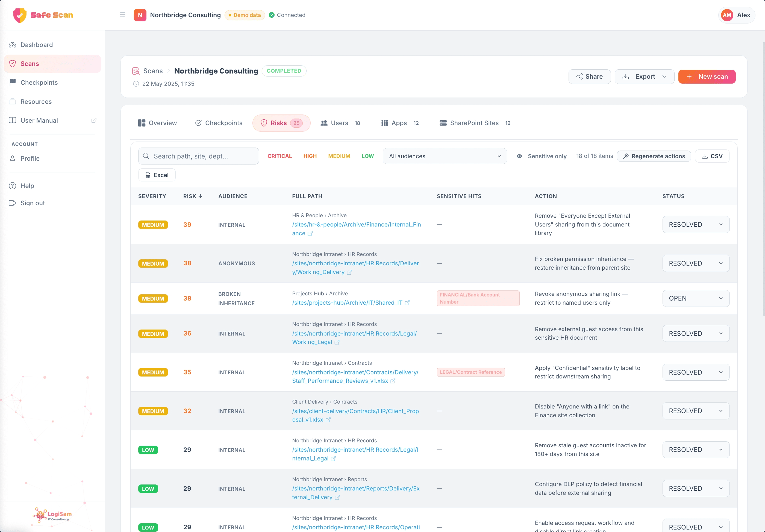Click the COMPLETED status badge
Screen dimensions: 765x532
click(284, 71)
